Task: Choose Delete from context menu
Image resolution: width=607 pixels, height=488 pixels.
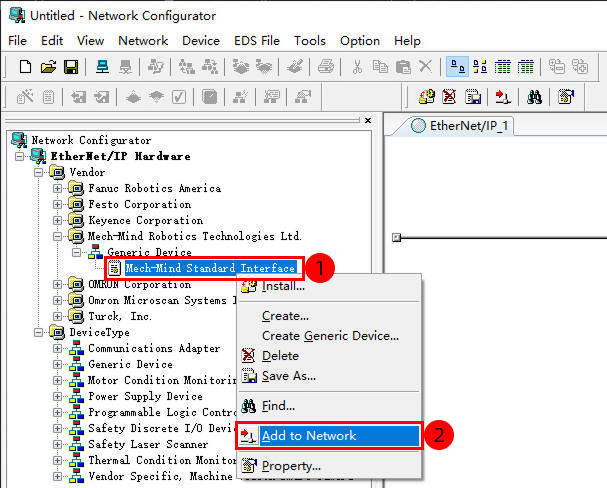Action: pos(329,356)
